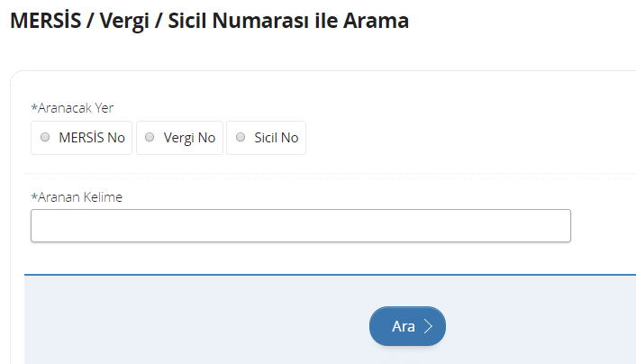Screen dimensions: 636x364
Task: Click the asterisk before "Aranan Kelime"
Action: [34, 196]
